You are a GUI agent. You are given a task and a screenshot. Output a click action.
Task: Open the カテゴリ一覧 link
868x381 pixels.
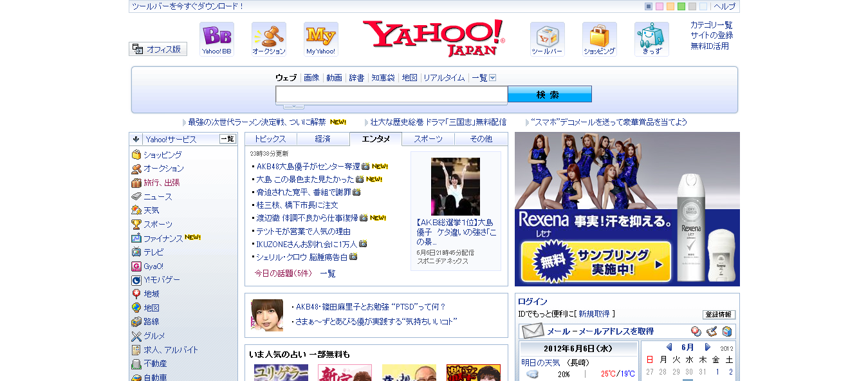(x=712, y=25)
